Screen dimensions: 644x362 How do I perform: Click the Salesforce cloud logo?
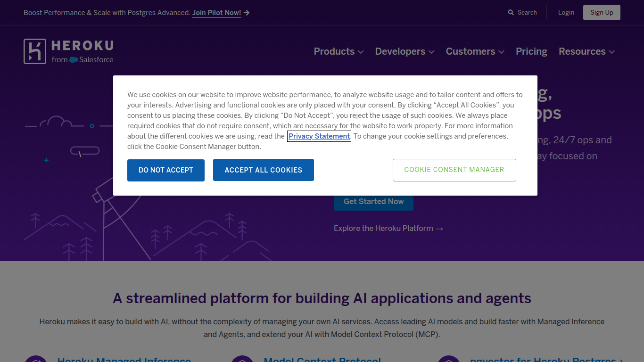74,60
